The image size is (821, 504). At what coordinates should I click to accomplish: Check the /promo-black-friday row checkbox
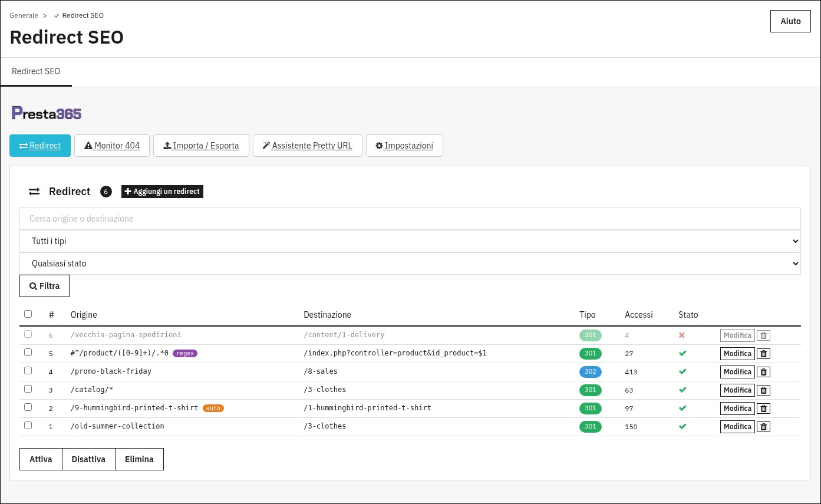pos(28,371)
